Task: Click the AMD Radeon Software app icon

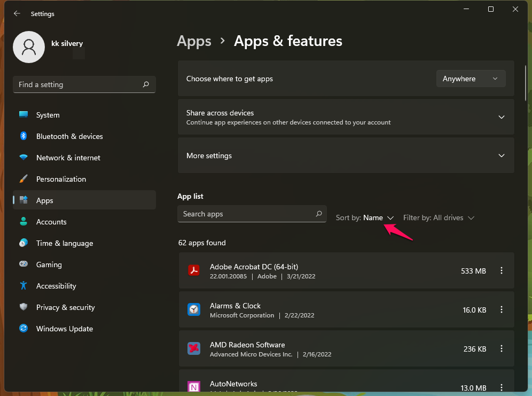Action: pyautogui.click(x=194, y=348)
